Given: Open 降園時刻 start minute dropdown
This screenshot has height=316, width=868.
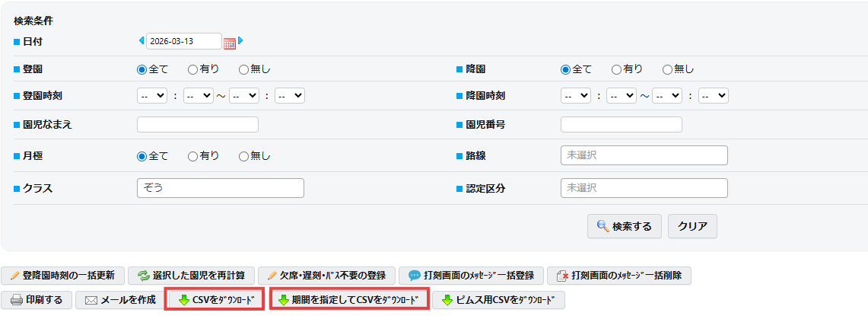Looking at the screenshot, I should 622,96.
